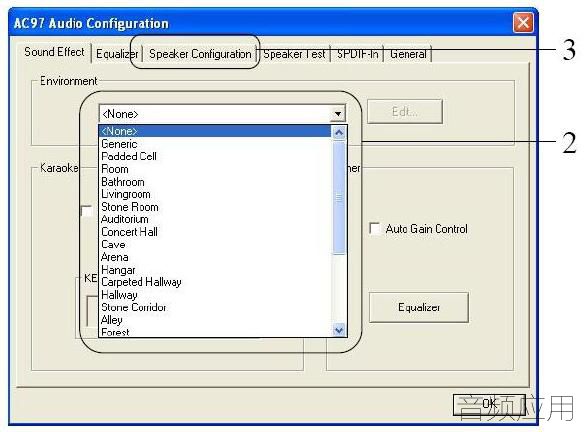The height and width of the screenshot is (432, 586).
Task: Choose Generic environment
Action: click(x=215, y=144)
